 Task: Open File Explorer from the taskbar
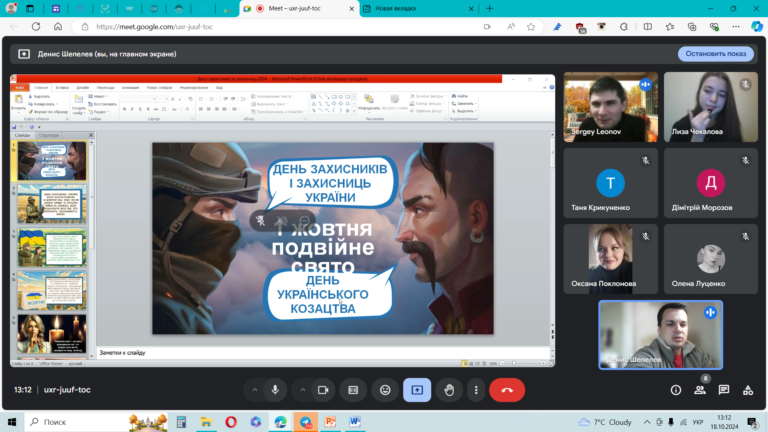pos(206,422)
